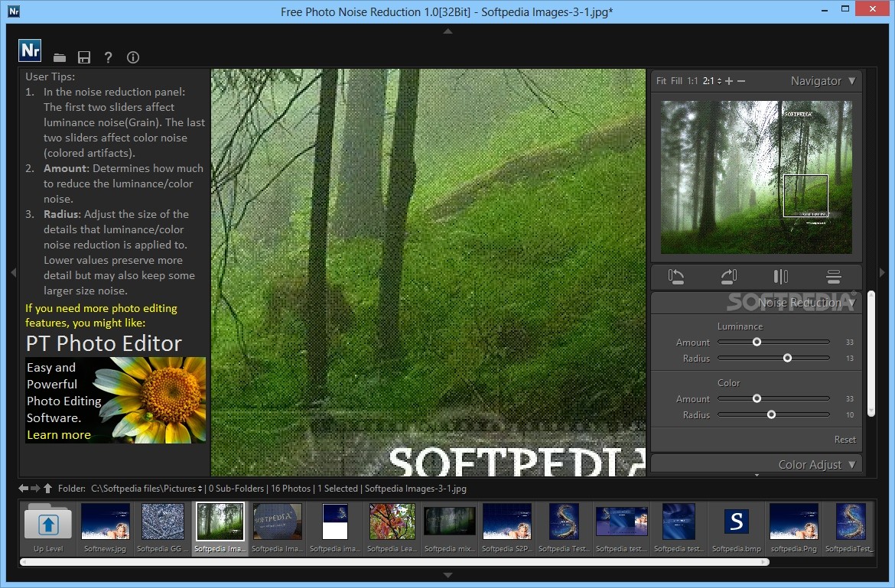Click the Nr title bar icon

point(14,11)
